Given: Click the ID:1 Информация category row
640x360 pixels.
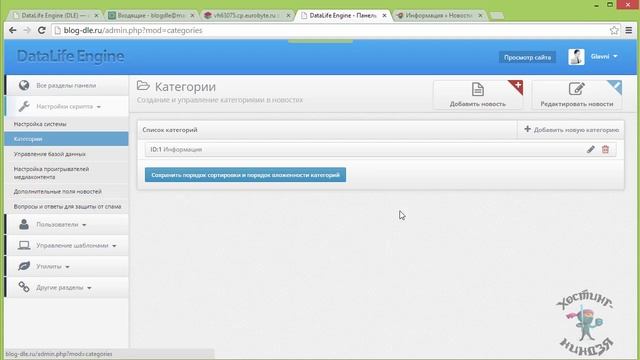Looking at the screenshot, I should coord(380,149).
